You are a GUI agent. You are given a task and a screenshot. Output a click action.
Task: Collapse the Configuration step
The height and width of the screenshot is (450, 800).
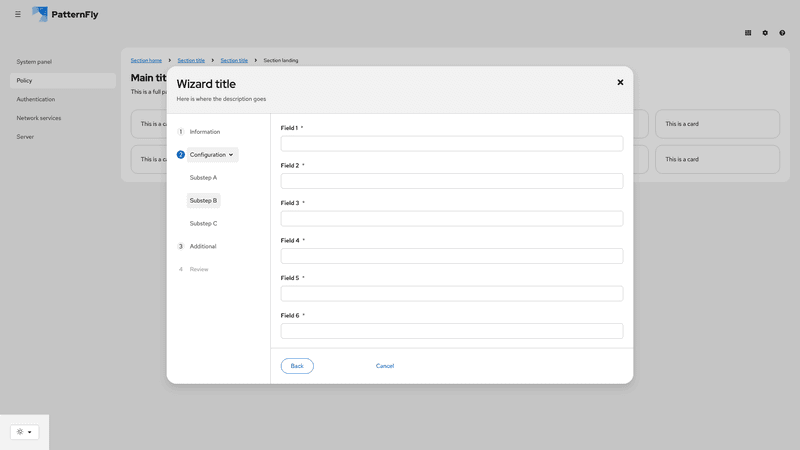click(x=212, y=155)
